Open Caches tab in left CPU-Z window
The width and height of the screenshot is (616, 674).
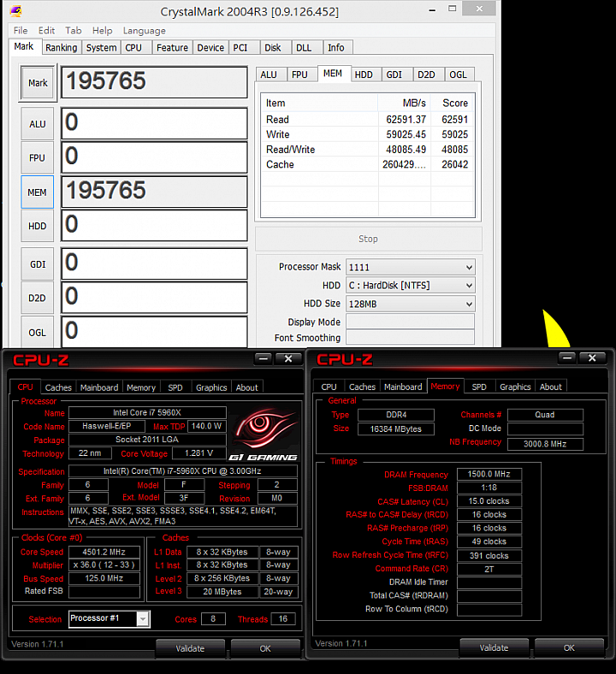pos(58,387)
